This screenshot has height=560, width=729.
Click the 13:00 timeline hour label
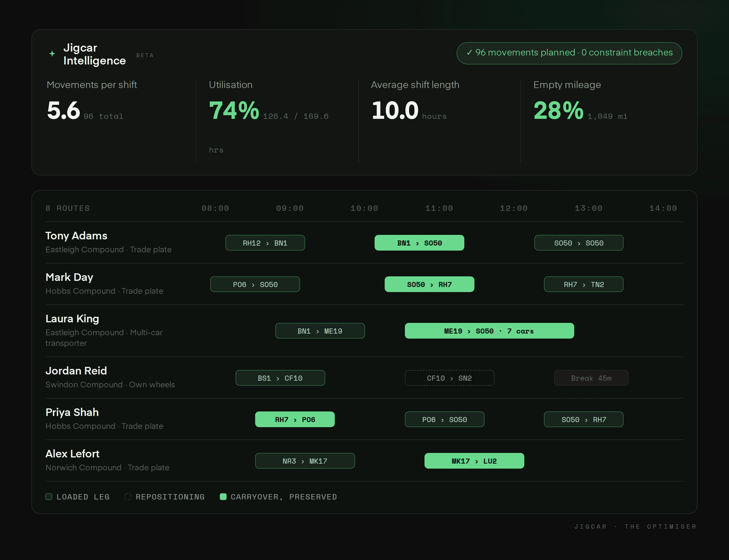coord(589,208)
